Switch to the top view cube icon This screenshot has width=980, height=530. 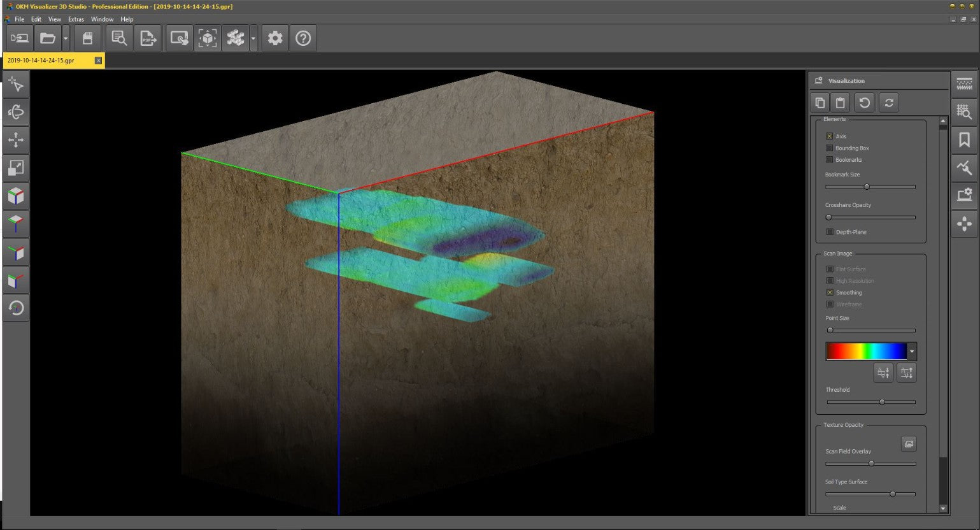16,224
